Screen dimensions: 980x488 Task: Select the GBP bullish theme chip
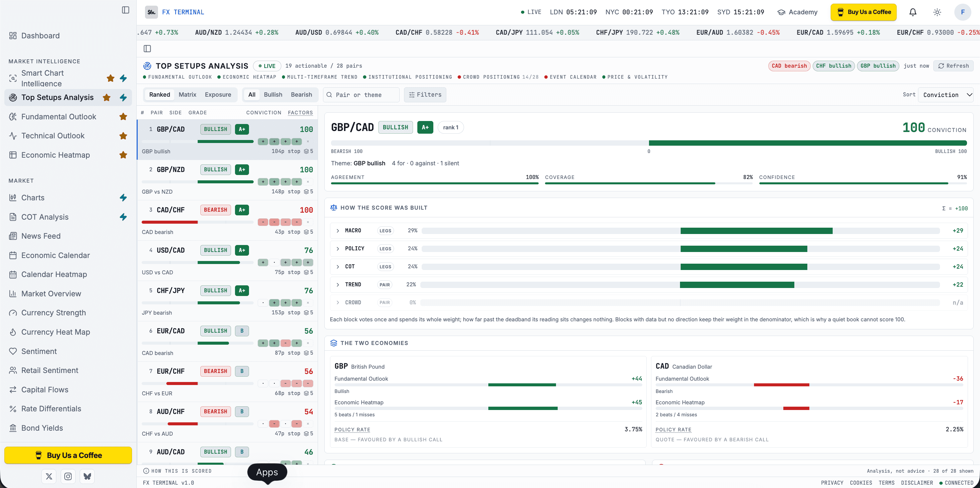[x=878, y=66]
